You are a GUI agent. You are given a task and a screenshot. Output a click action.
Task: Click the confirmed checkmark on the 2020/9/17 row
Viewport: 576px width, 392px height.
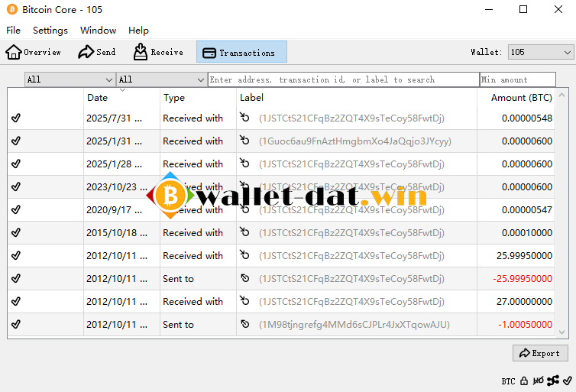[16, 209]
